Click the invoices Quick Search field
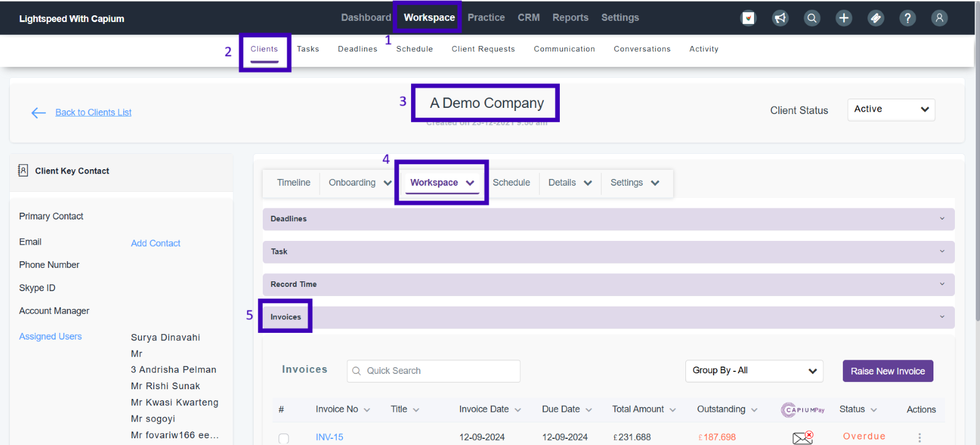980x445 pixels. coord(434,371)
